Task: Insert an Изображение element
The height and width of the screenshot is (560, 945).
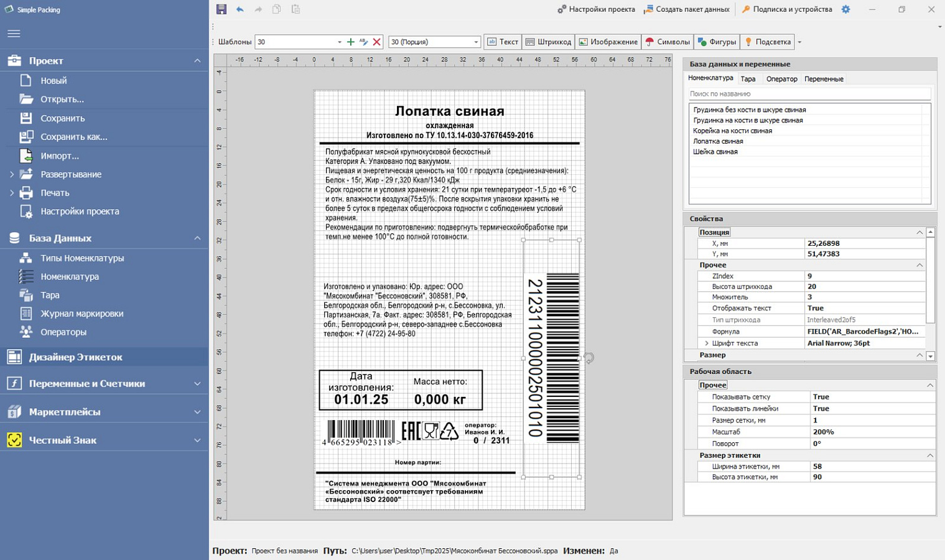Action: pos(608,42)
